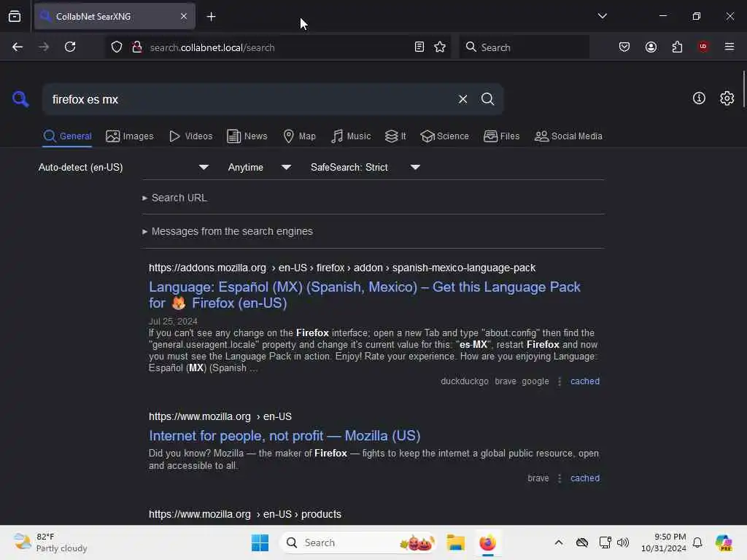This screenshot has height=560, width=747.
Task: Show hidden system tray icons
Action: point(559,542)
